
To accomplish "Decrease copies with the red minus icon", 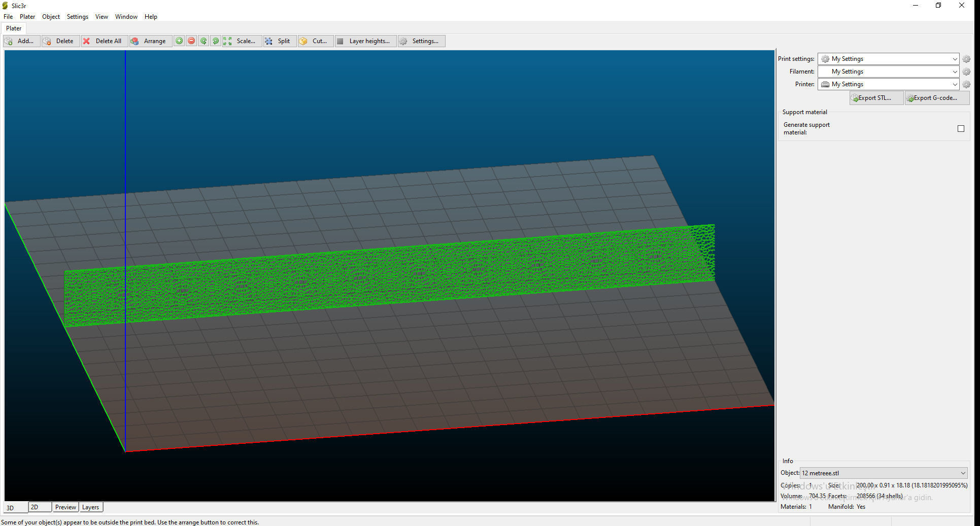I will pyautogui.click(x=191, y=41).
